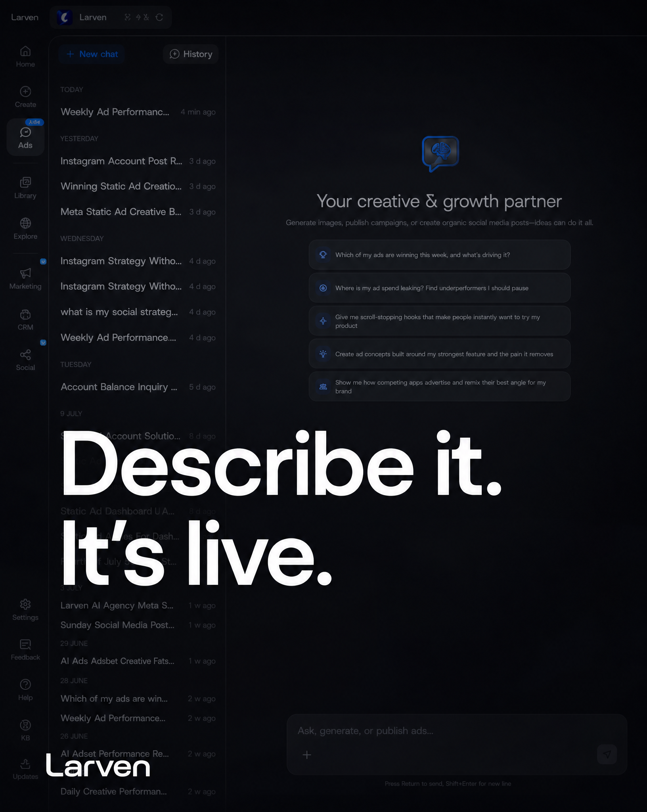Click the brain chat bubble logo

click(440, 154)
